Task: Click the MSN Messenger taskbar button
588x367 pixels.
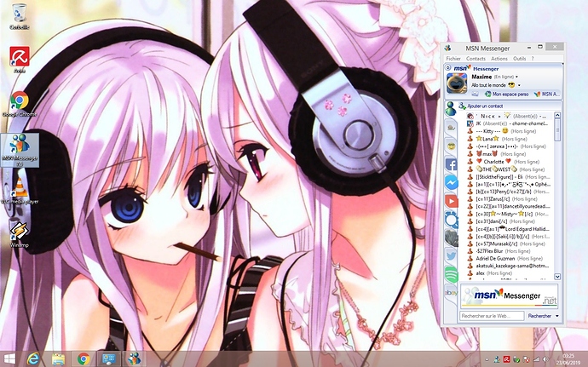Action: point(134,359)
